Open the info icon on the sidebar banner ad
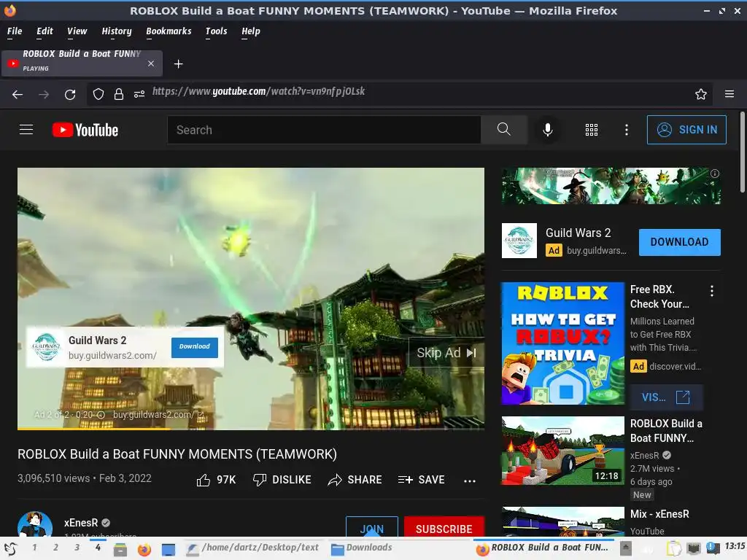 715,174
